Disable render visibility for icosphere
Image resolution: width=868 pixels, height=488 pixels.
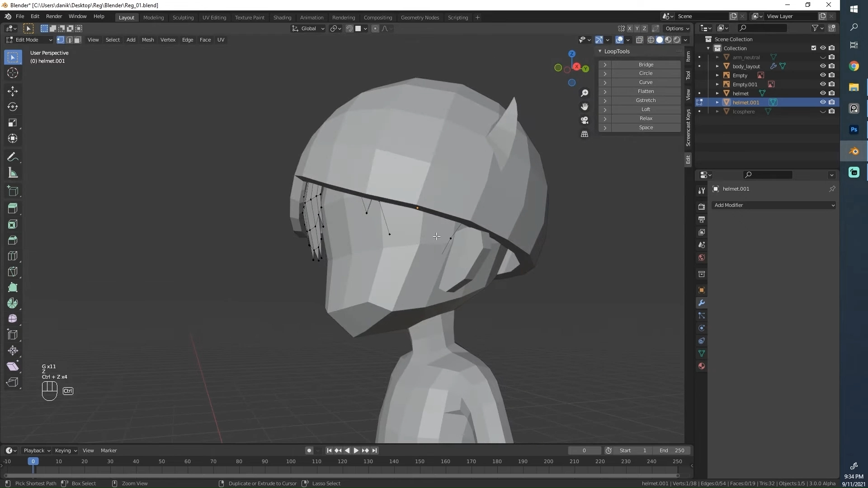point(832,111)
